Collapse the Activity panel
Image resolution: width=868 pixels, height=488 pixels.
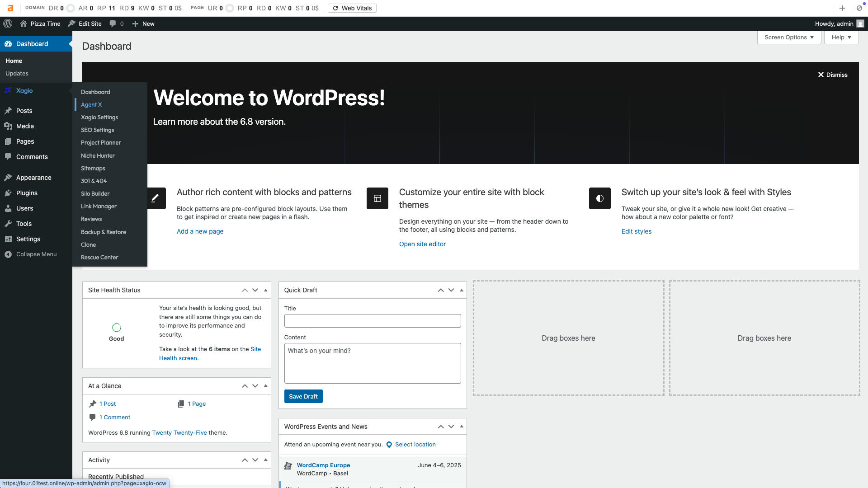coord(266,460)
